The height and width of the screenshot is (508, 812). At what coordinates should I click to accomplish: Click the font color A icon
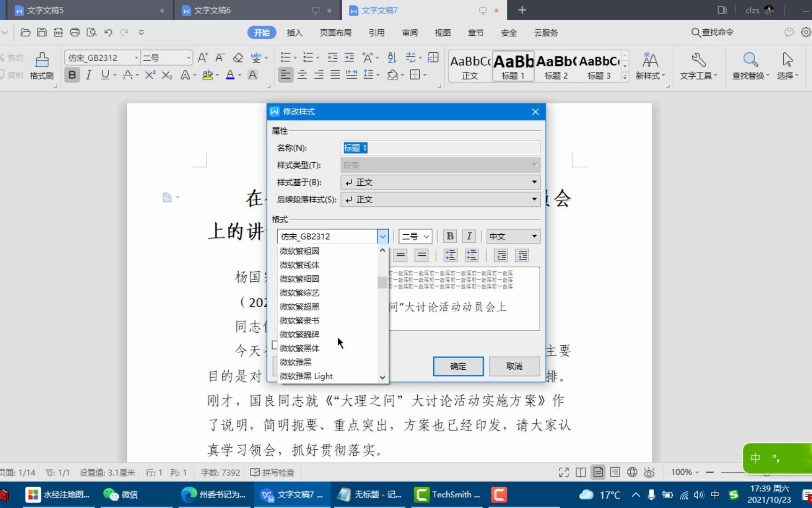coord(230,75)
